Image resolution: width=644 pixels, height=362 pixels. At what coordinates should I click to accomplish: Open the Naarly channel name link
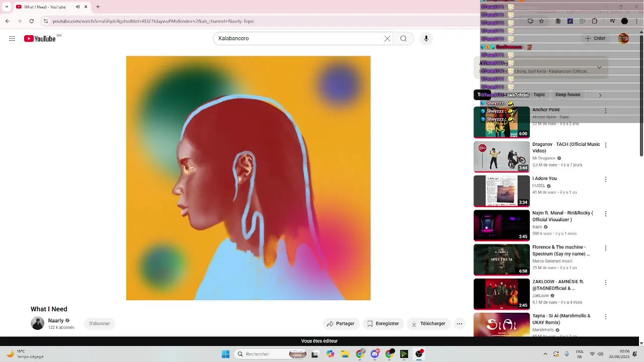56,320
